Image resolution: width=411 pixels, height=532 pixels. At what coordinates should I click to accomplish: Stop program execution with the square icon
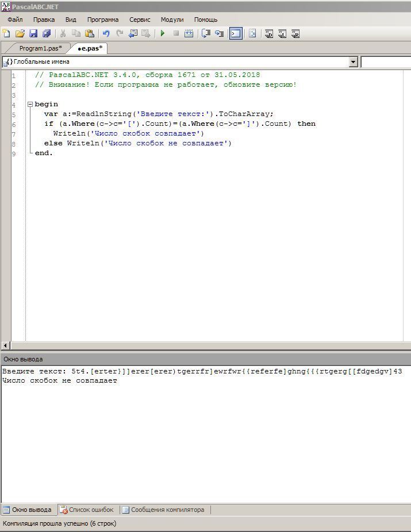(x=176, y=33)
